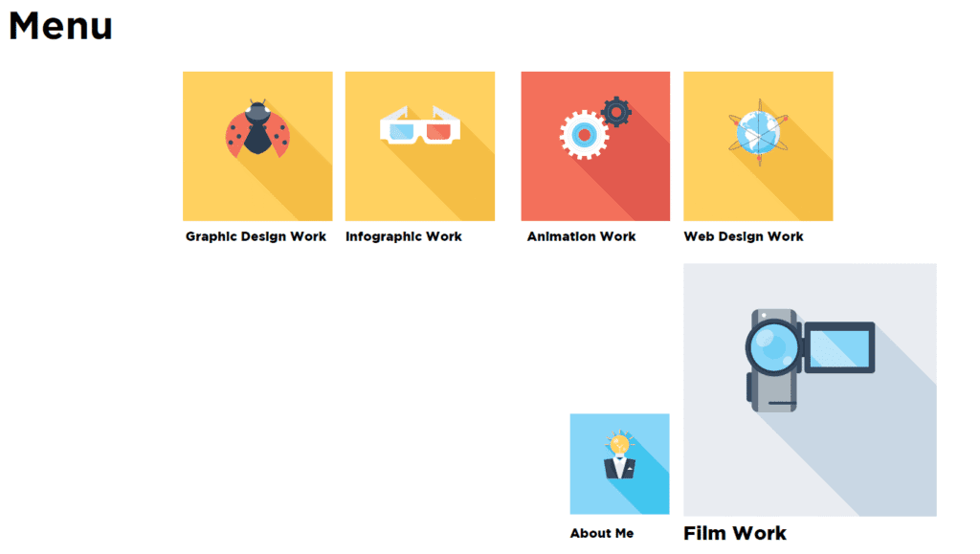Screen dimensions: 980x554
Task: Click the Menu heading
Action: point(60,26)
